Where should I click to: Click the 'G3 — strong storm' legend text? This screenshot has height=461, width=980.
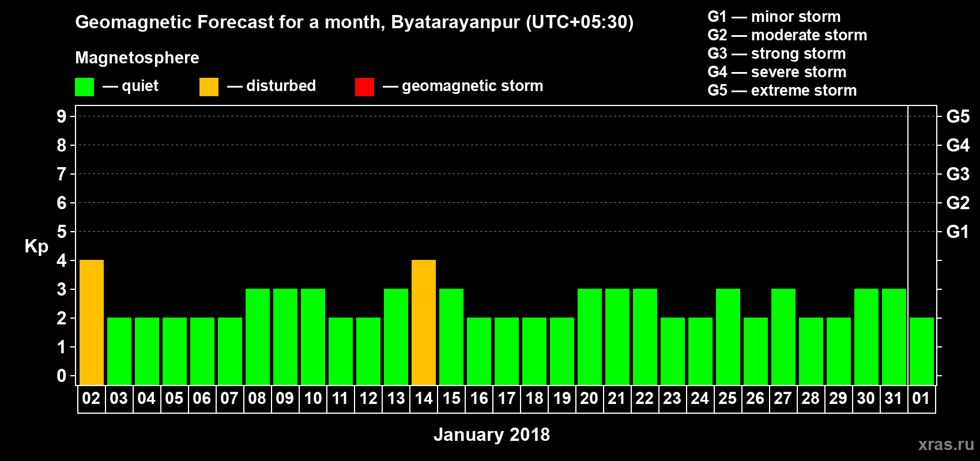pos(777,54)
